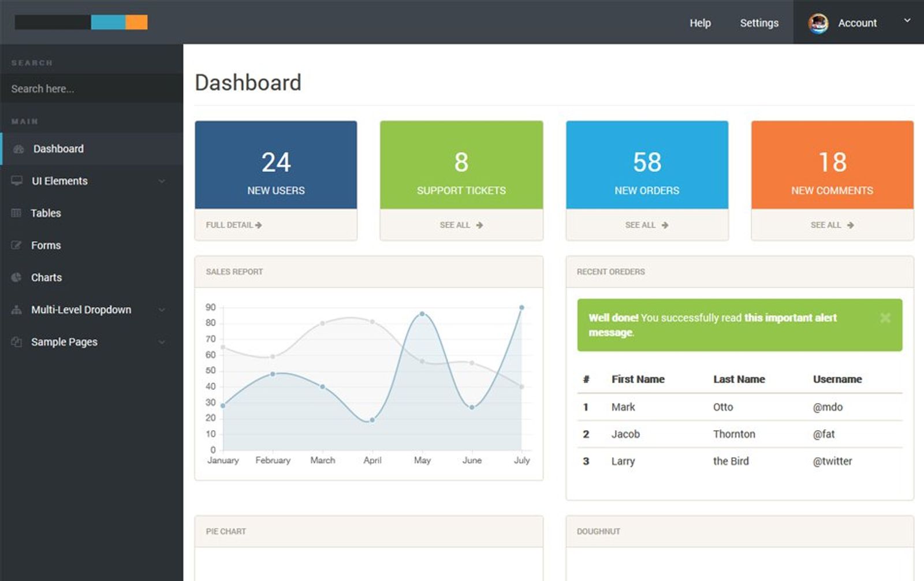924x581 pixels.
Task: Select the Dashboard sidebar item
Action: [x=92, y=149]
